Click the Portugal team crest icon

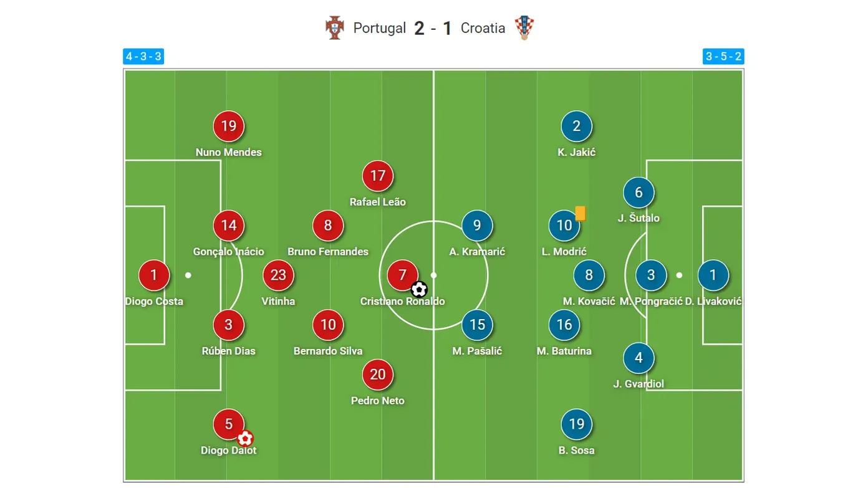[335, 28]
